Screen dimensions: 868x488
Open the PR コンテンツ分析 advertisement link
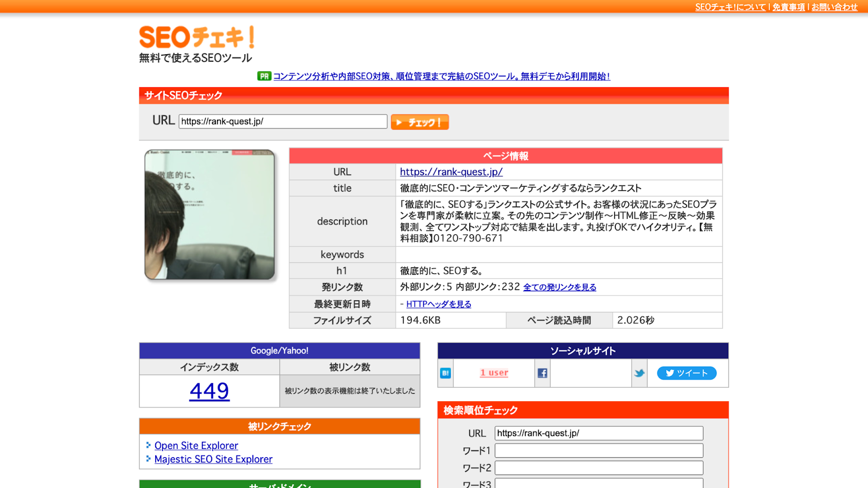pos(442,76)
